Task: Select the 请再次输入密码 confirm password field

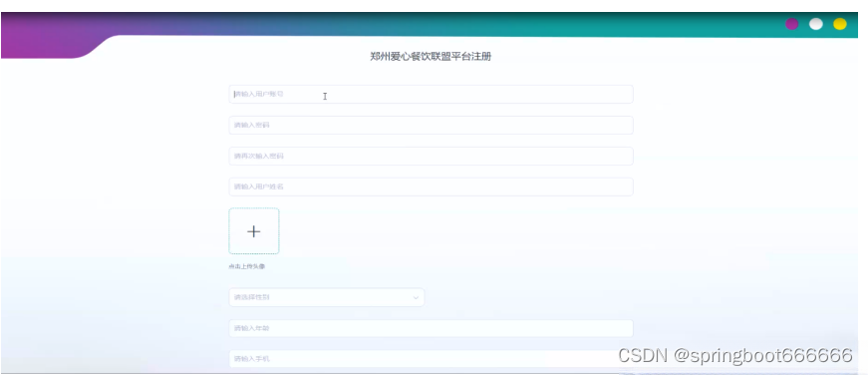Action: pyautogui.click(x=431, y=157)
